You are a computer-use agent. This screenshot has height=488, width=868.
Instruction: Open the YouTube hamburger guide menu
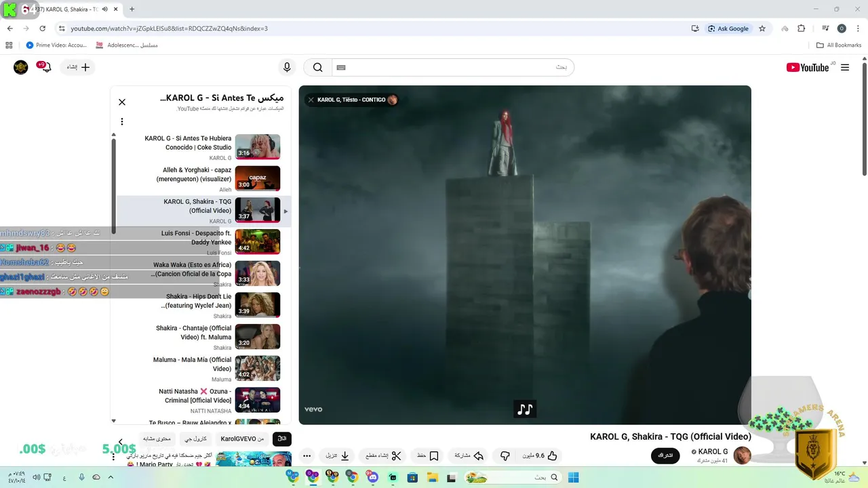(x=845, y=67)
